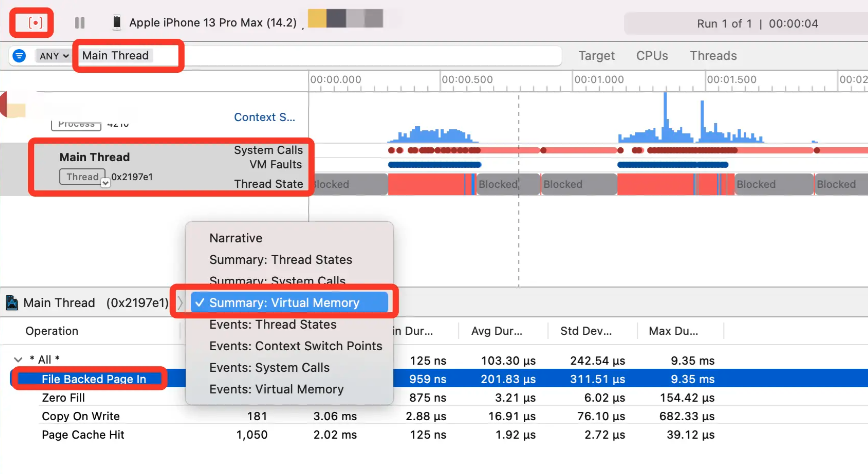Select the Page Cache Hit row
The image size is (868, 474).
(x=434, y=435)
